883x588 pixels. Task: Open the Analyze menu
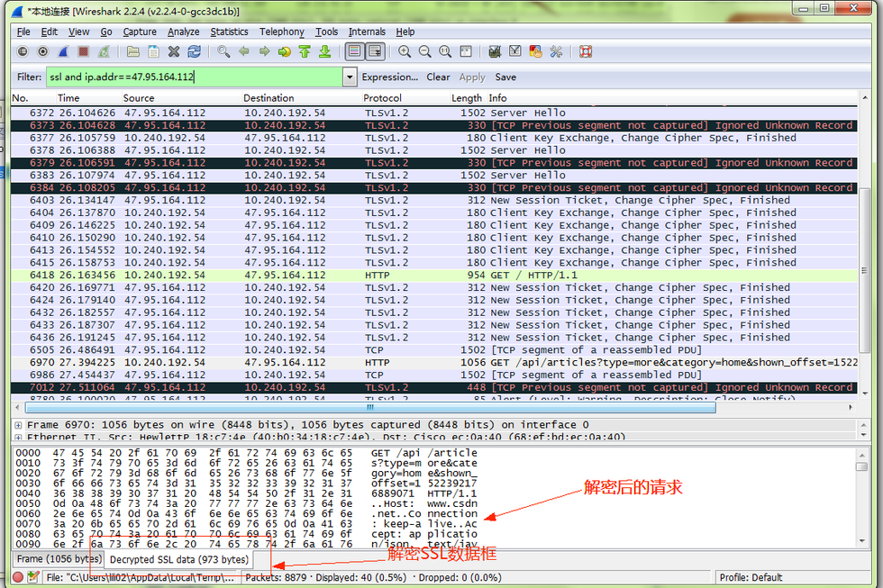coord(183,32)
